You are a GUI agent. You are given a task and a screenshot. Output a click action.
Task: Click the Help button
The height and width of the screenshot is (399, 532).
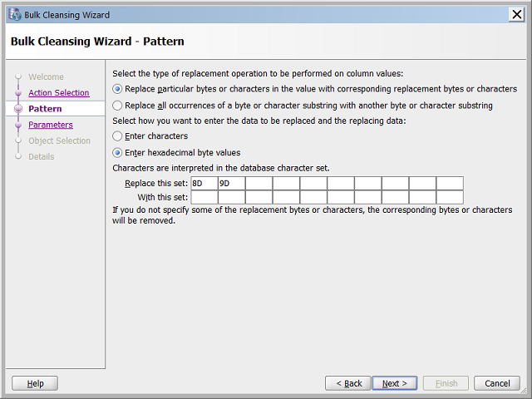click(35, 383)
